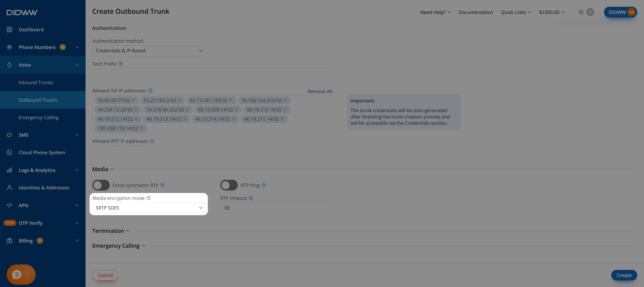Click the Logs & Analytics bar chart icon
Screen dimensions: 644x287
click(9, 170)
